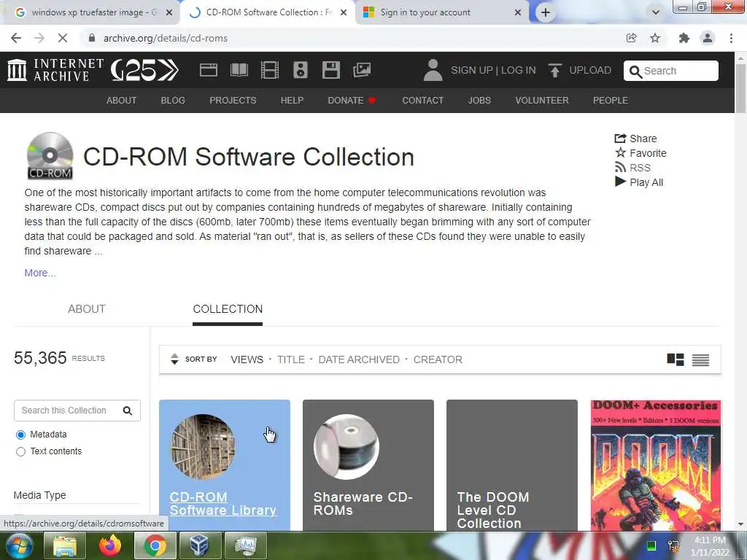Viewport: 747px width, 560px height.
Task: Open the tab search dropdown chevron
Action: [x=656, y=12]
